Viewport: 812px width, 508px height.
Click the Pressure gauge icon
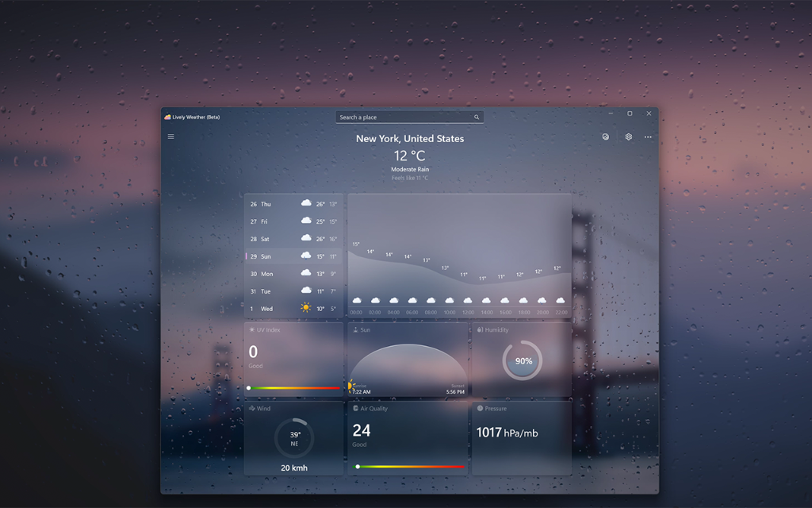(480, 409)
